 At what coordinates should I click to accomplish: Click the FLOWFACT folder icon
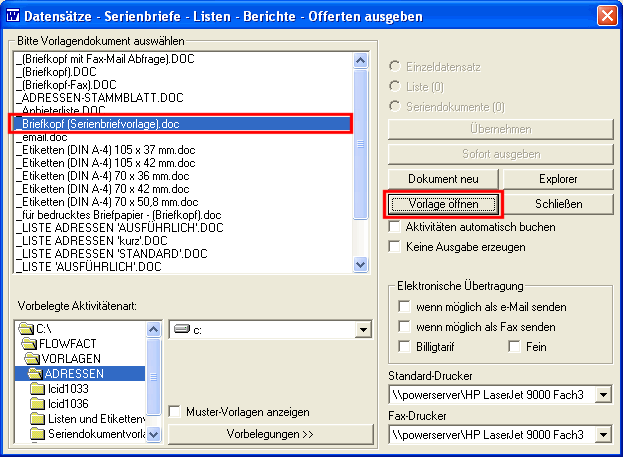point(29,343)
